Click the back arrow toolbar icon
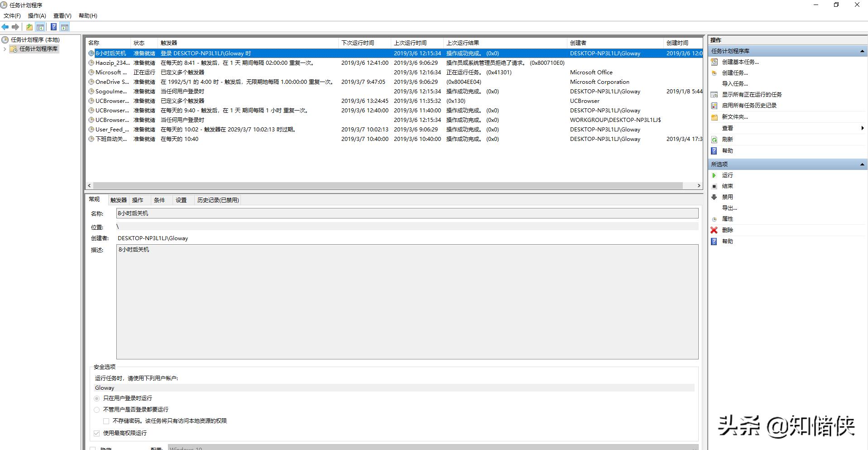Screen dimensions: 868x450 (x=5, y=27)
